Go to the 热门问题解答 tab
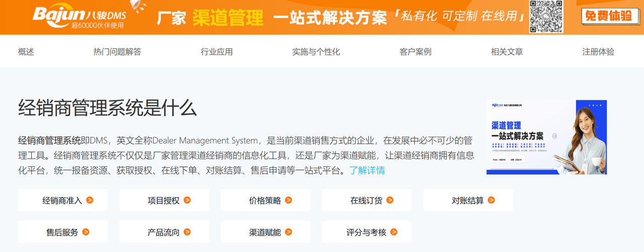The image size is (644, 252). coord(117,51)
